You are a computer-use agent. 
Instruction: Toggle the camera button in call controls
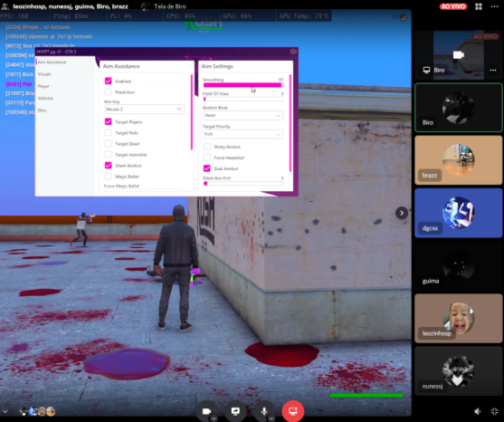click(206, 411)
